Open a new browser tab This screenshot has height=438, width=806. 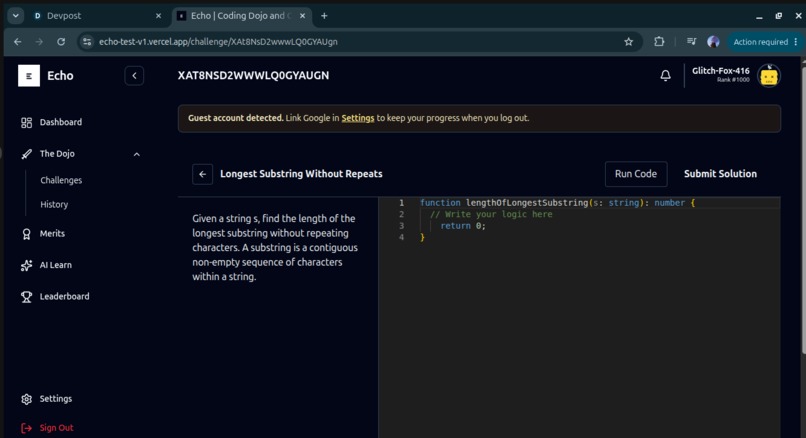[x=324, y=15]
